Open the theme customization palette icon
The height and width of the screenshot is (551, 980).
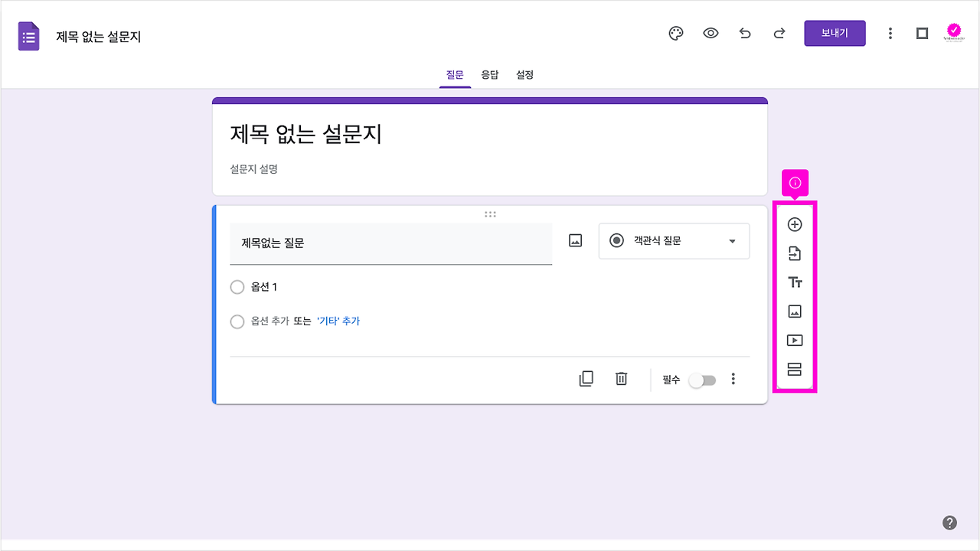675,33
